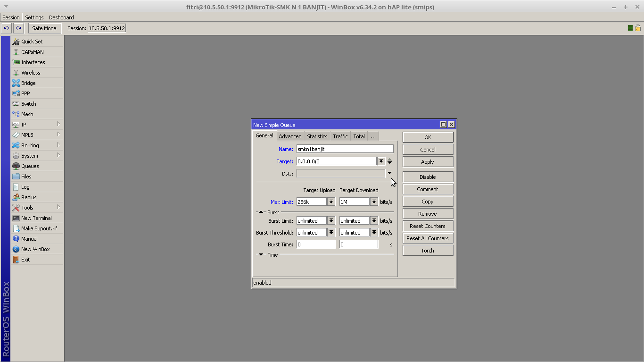Expand the Time section
This screenshot has height=362, width=644.
(261, 255)
